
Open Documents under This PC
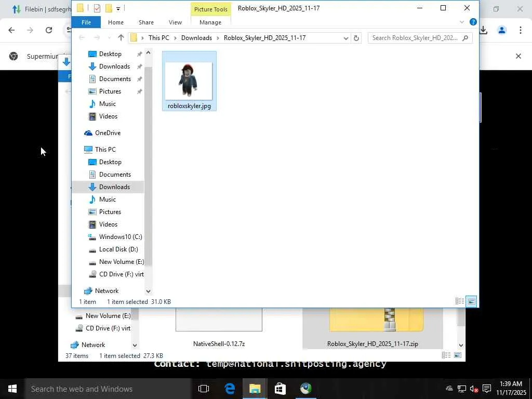(115, 175)
